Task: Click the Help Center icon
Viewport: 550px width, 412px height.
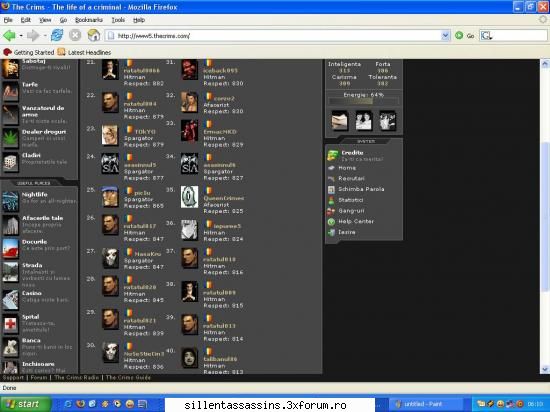Action: pyautogui.click(x=331, y=222)
